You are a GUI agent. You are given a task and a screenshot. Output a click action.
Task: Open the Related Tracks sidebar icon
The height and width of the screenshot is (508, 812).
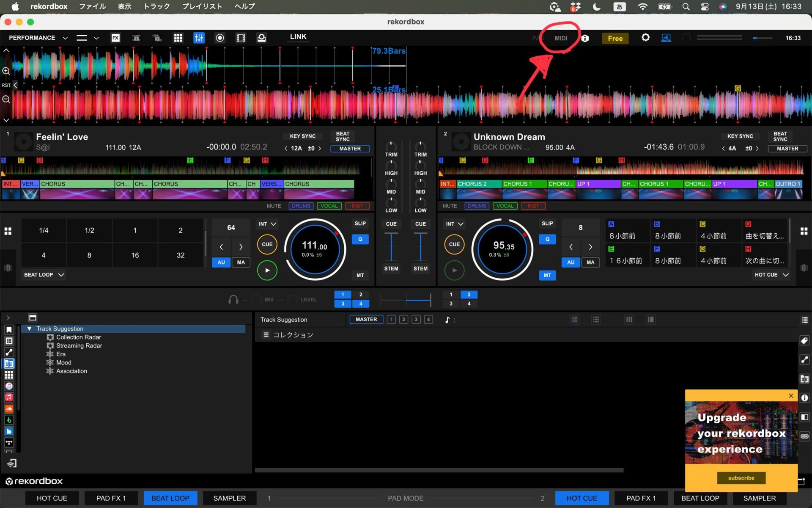(9, 352)
